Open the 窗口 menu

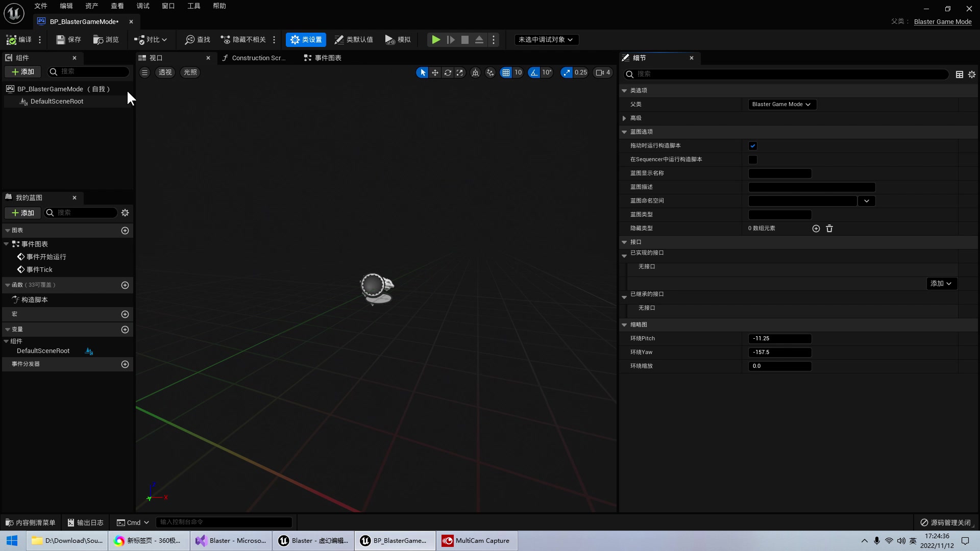(x=168, y=6)
